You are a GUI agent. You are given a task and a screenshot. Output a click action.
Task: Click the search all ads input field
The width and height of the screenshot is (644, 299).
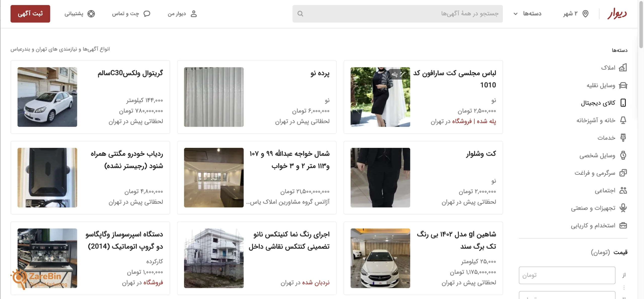[x=397, y=14]
